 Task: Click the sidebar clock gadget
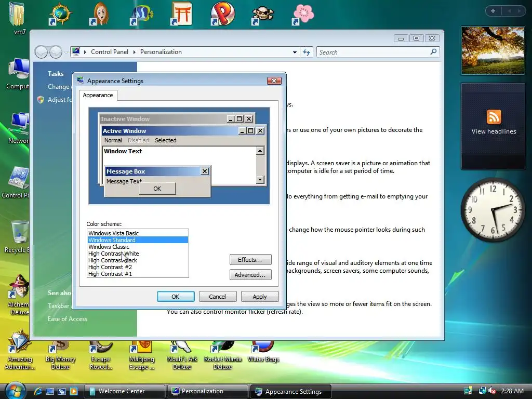pos(493,210)
